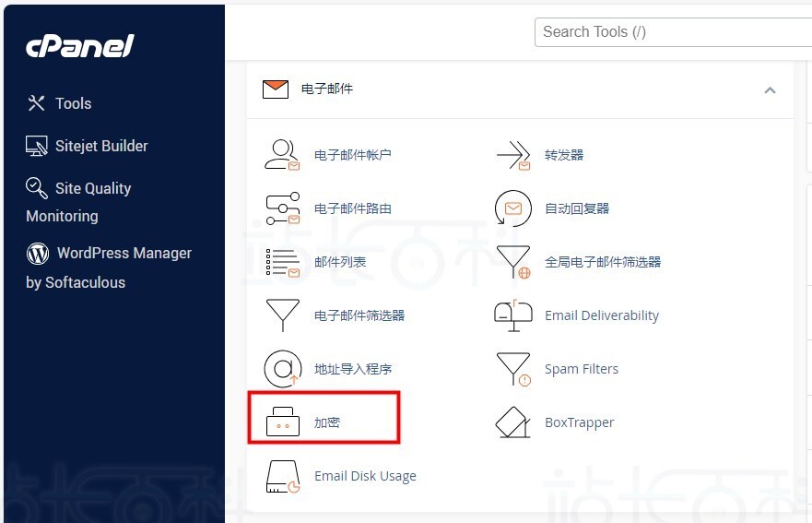Click the Email Deliverability mailbox icon
812x523 pixels.
513,315
